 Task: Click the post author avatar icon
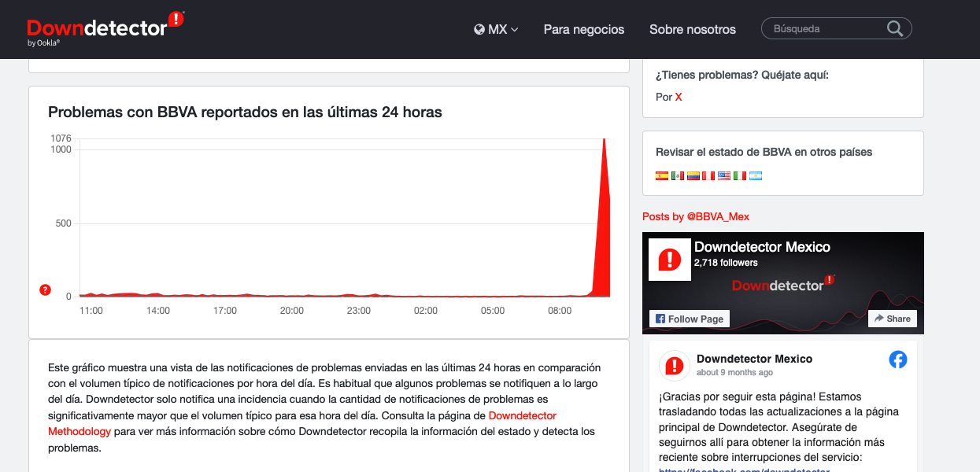674,365
